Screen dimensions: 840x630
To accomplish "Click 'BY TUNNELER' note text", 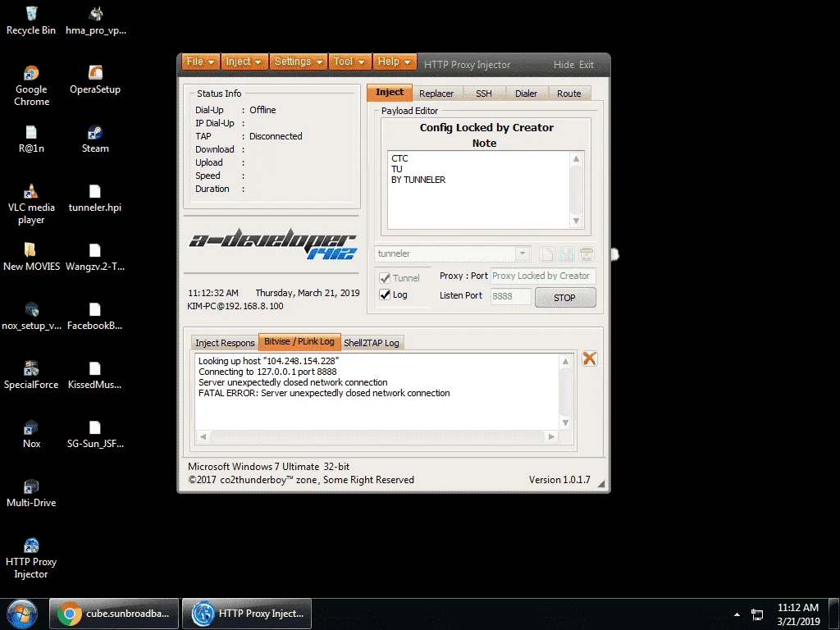I will pyautogui.click(x=418, y=180).
